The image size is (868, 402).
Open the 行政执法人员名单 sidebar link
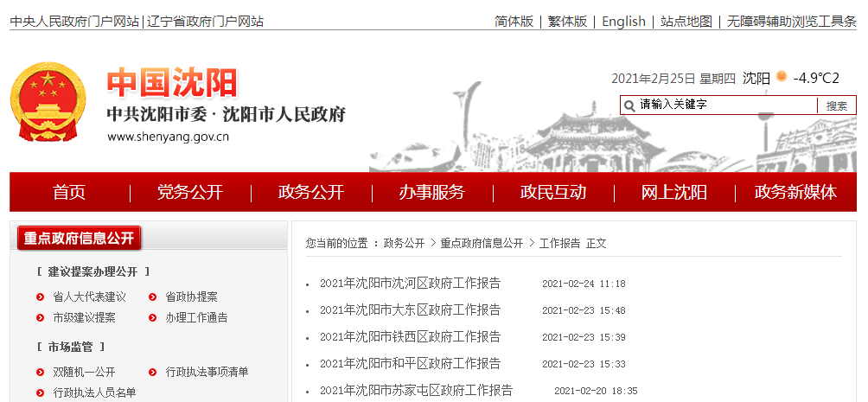click(x=94, y=392)
